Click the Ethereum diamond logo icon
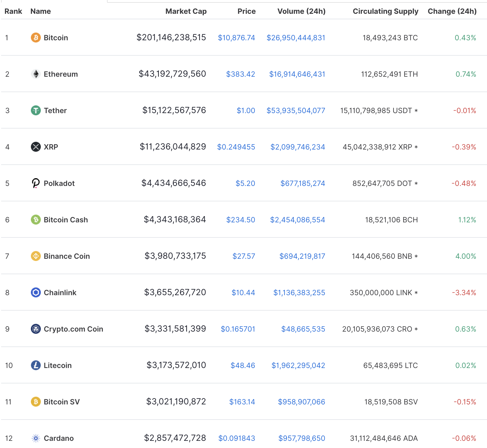Image resolution: width=487 pixels, height=448 pixels. point(36,74)
